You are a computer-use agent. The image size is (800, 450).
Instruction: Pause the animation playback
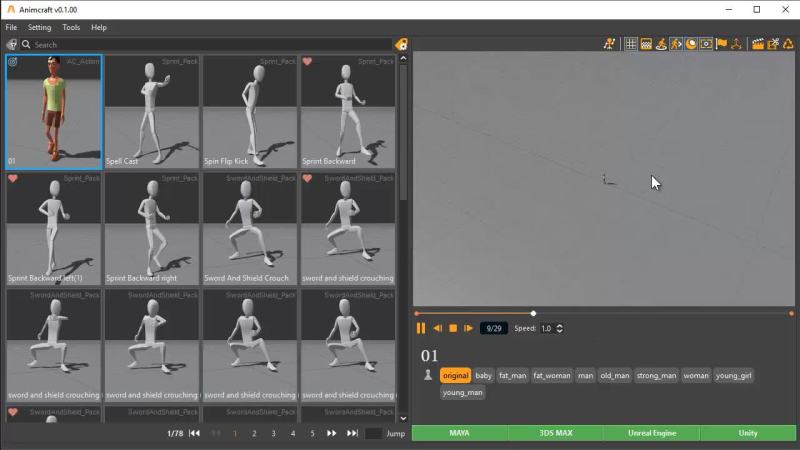[x=420, y=328]
